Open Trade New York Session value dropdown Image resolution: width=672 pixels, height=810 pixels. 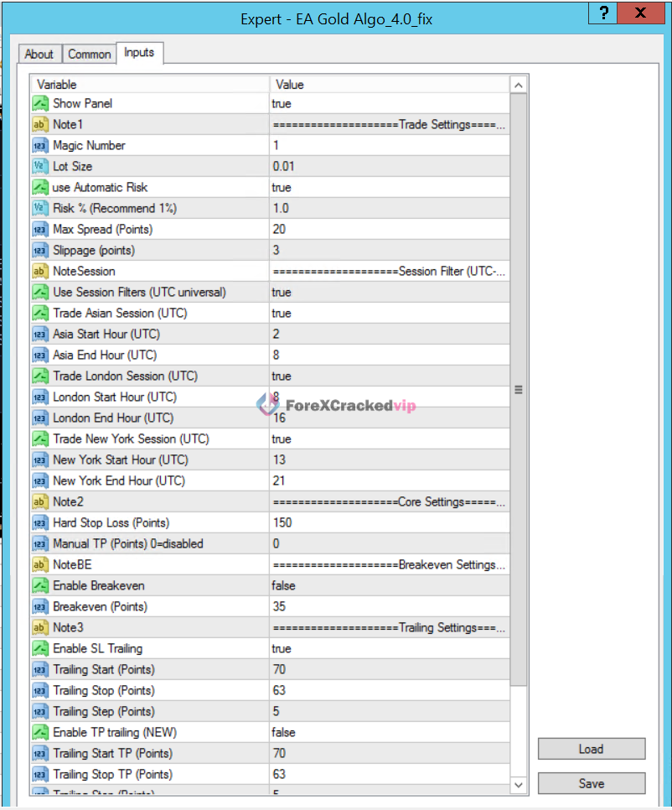pyautogui.click(x=389, y=439)
